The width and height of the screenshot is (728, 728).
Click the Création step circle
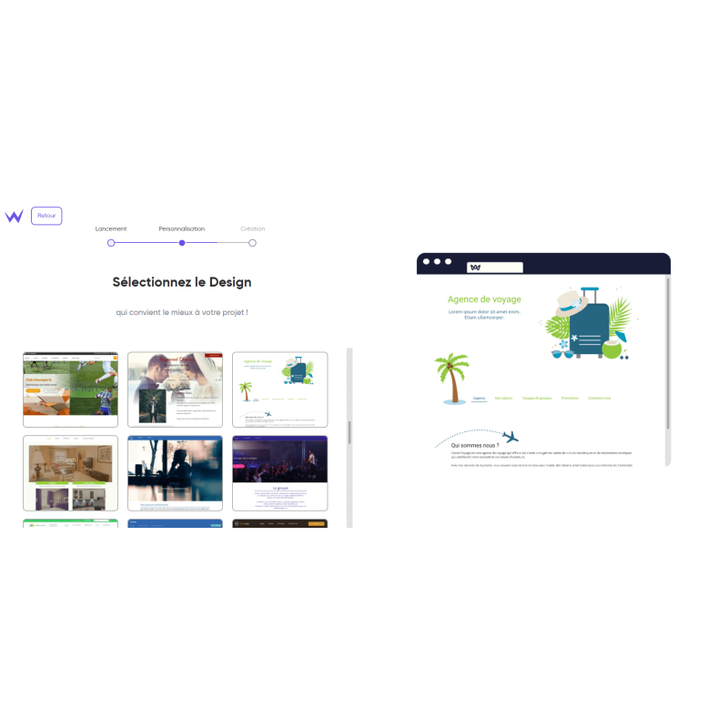[x=252, y=243]
